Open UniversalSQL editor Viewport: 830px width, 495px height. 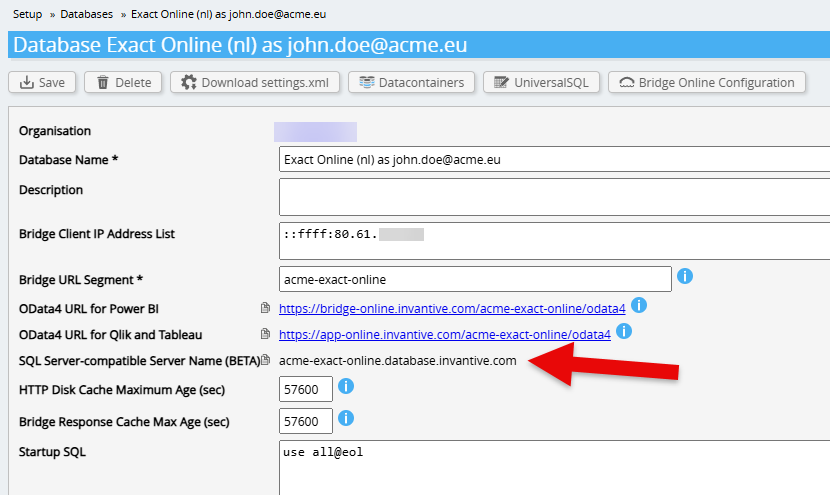[541, 83]
